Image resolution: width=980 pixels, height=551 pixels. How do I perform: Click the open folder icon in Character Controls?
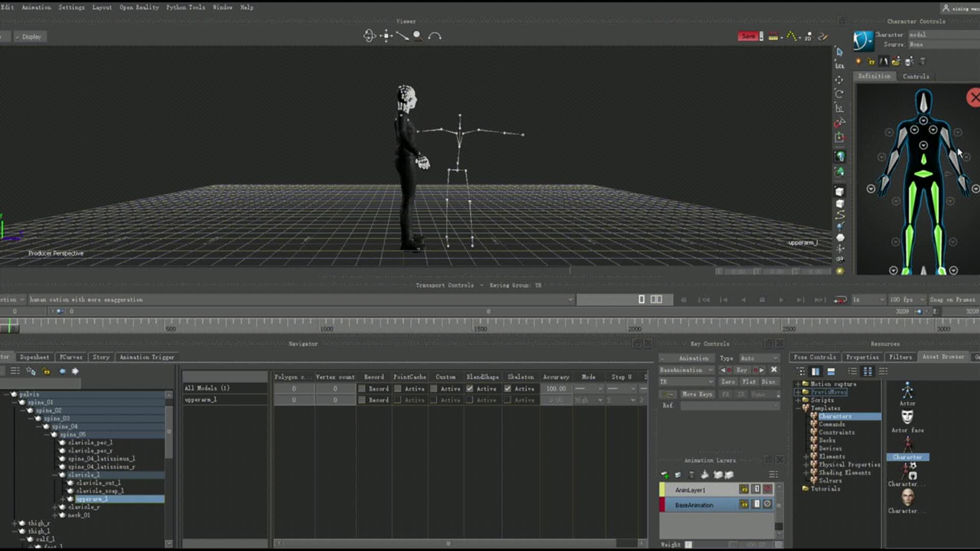point(896,62)
